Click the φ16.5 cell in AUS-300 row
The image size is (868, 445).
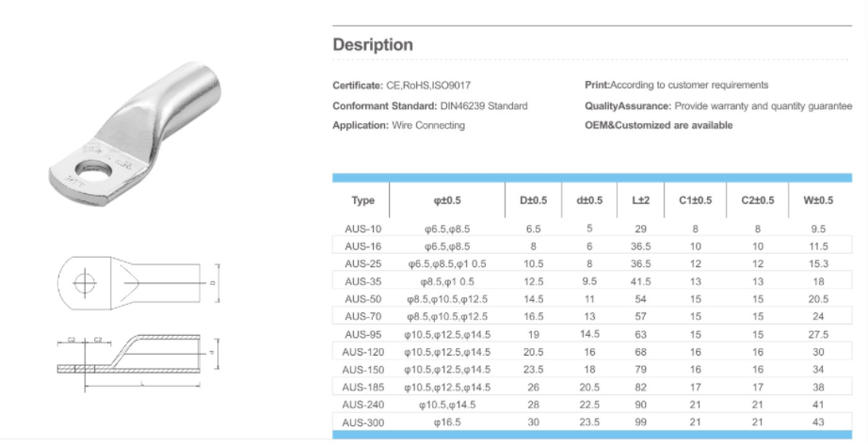pos(447,421)
